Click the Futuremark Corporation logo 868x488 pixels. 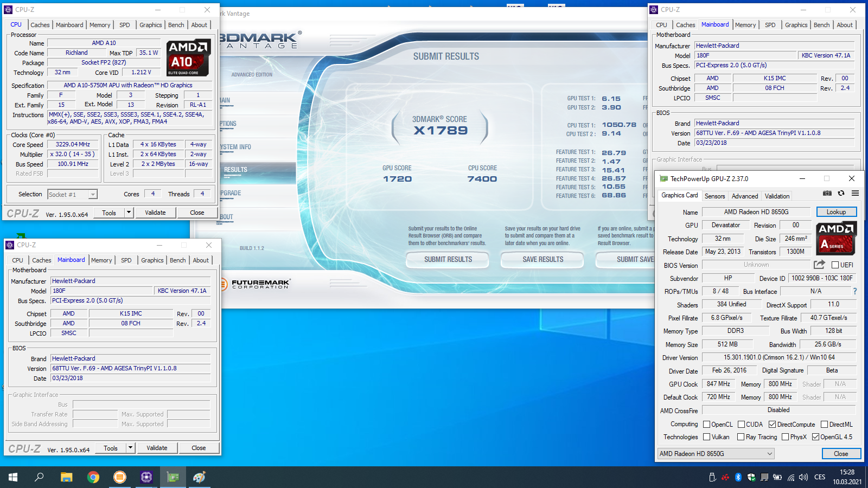255,283
